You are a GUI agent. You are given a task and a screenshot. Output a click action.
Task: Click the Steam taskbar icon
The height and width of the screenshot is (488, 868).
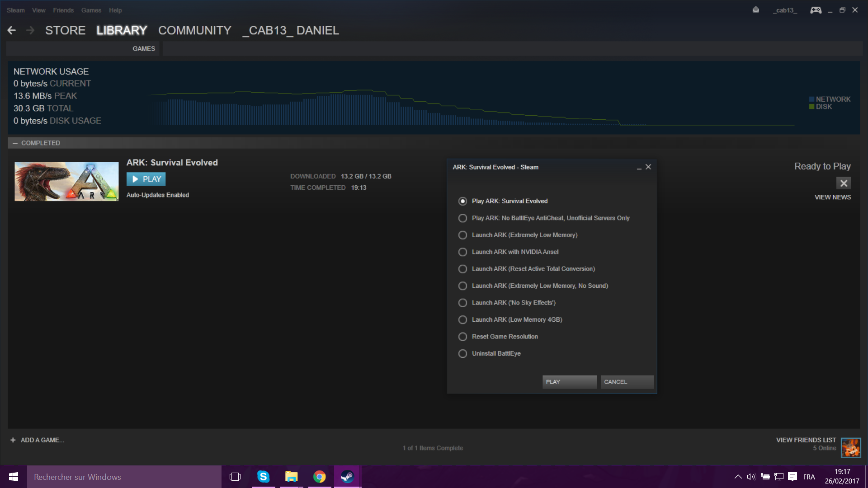(347, 477)
